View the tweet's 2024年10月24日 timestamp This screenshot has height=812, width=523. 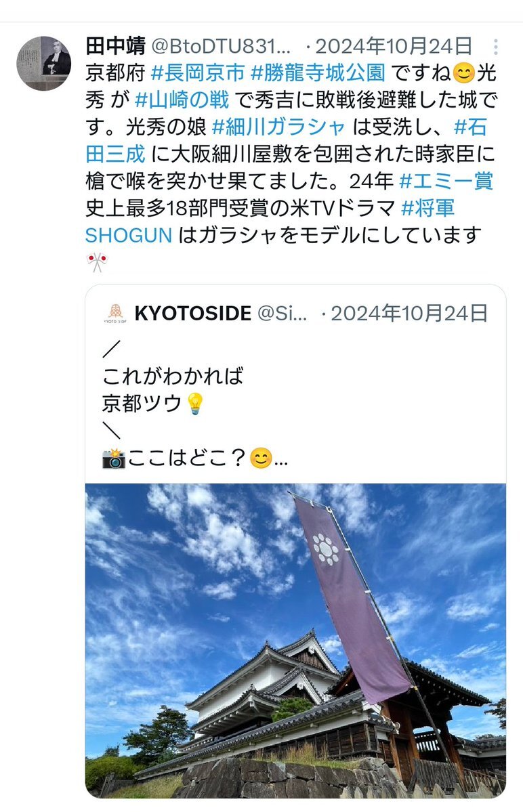point(394,47)
